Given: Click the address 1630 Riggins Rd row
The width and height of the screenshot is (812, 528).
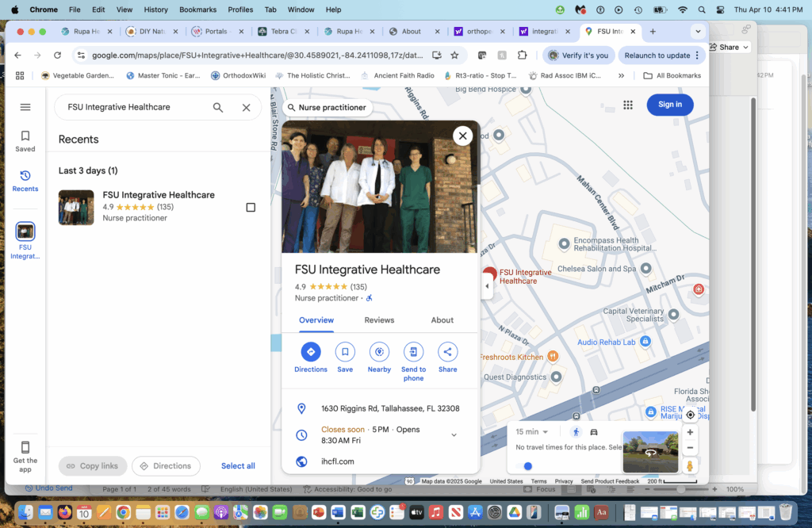Looking at the screenshot, I should click(381, 408).
